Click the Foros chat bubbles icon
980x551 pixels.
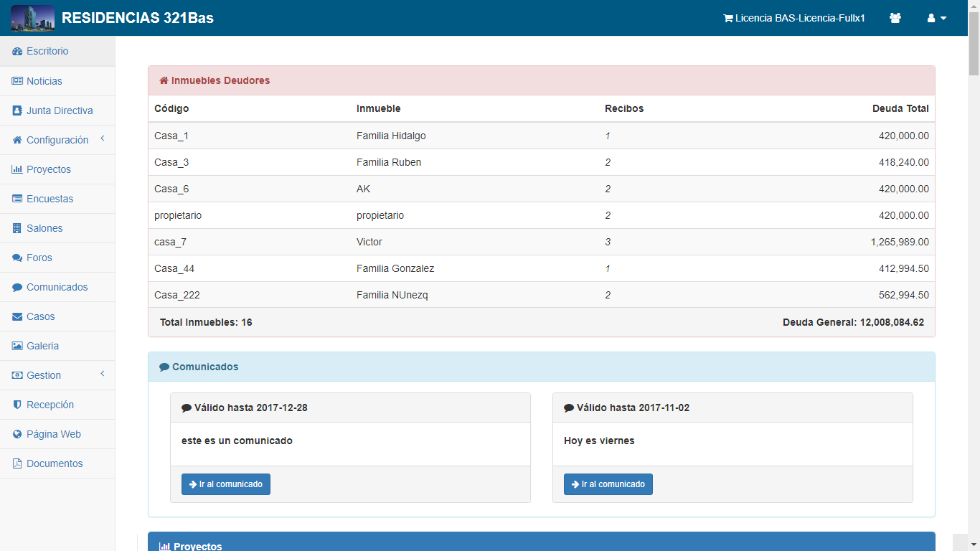[17, 258]
